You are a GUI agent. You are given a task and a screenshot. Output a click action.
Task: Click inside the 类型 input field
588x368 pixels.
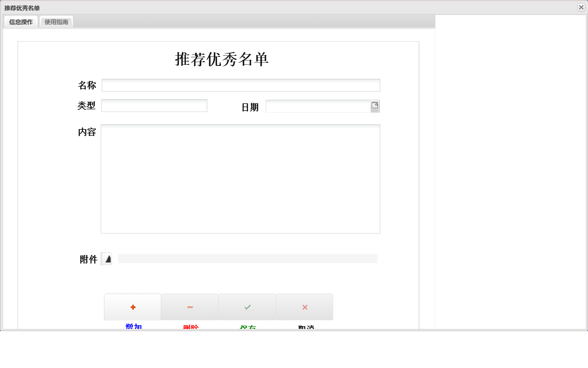[154, 105]
